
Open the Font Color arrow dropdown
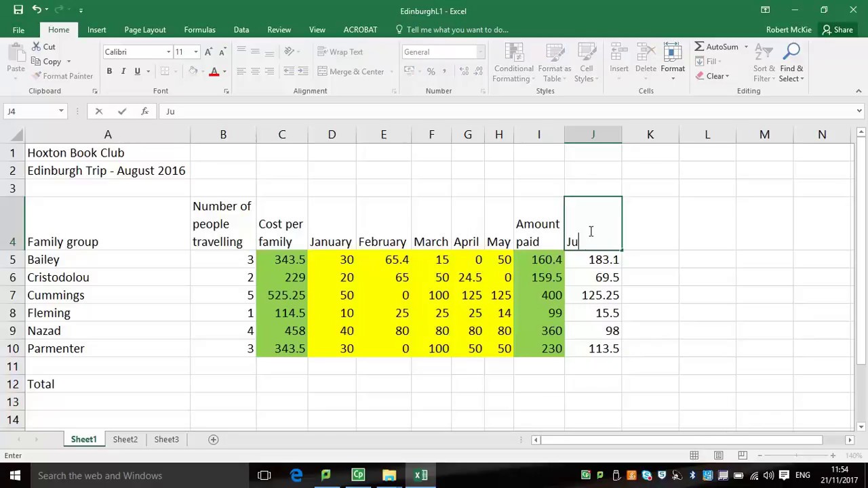224,71
